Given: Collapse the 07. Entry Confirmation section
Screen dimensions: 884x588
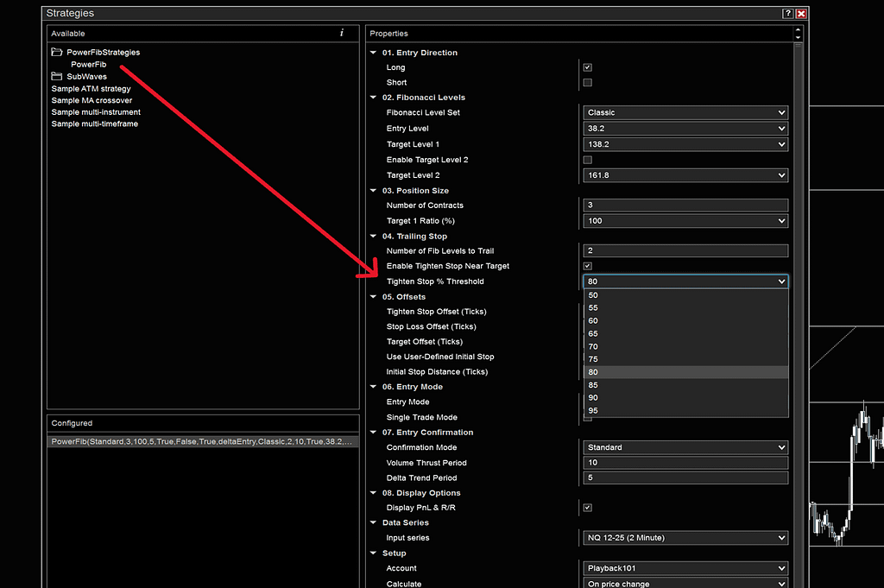Looking at the screenshot, I should point(375,432).
